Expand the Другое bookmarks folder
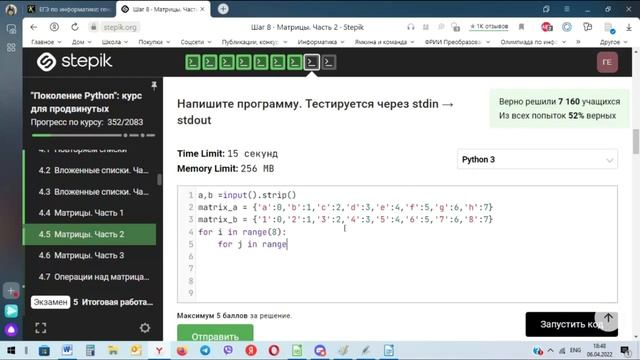The image size is (640, 360). click(x=613, y=42)
